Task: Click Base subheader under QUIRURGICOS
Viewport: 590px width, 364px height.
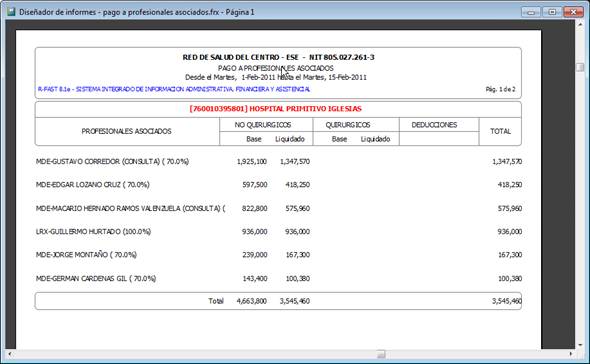Action: [339, 139]
